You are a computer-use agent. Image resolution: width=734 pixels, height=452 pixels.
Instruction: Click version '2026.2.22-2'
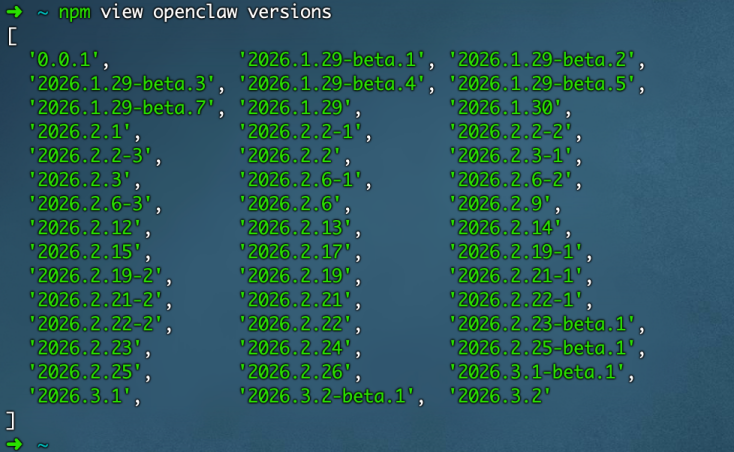[95, 324]
